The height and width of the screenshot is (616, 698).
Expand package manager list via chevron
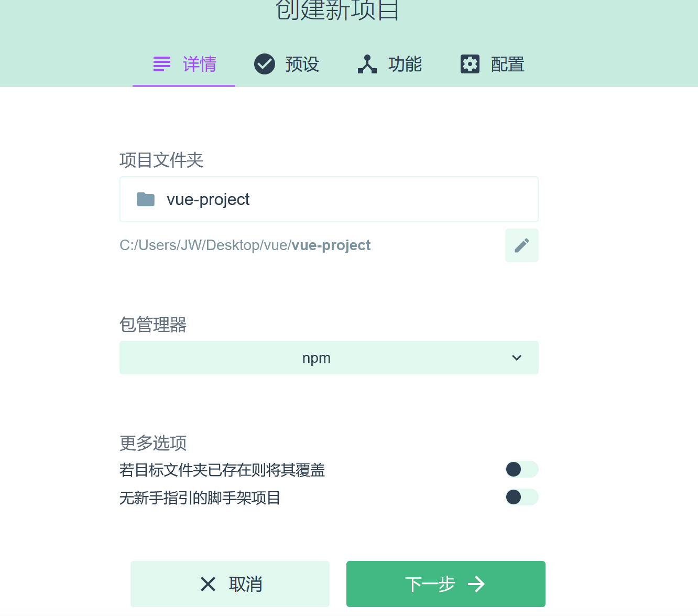click(517, 358)
